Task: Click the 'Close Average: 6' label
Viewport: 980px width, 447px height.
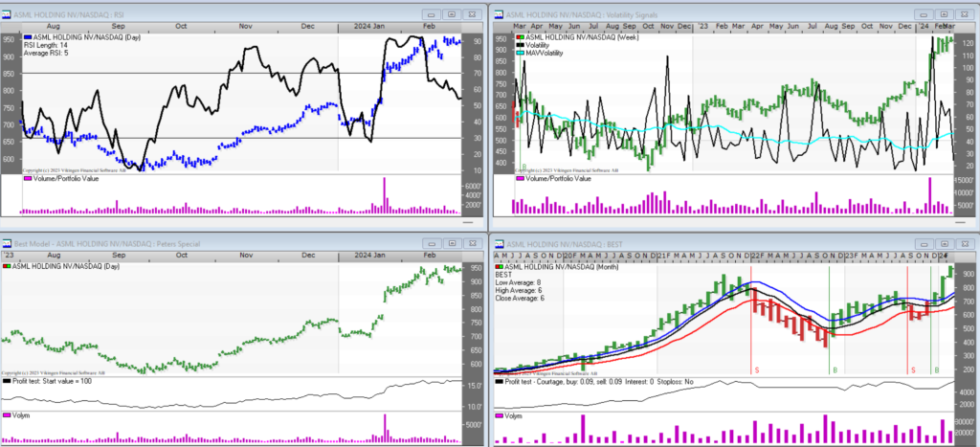Action: 520,299
